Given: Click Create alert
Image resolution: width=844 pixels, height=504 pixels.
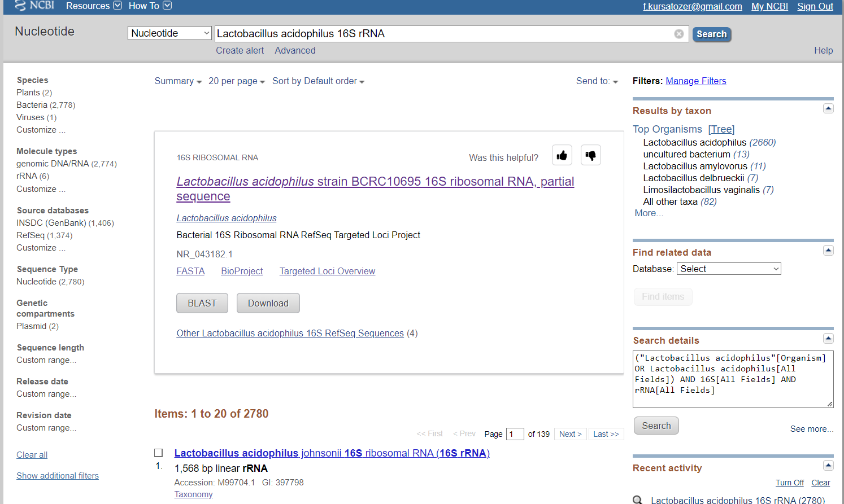Looking at the screenshot, I should (x=240, y=50).
